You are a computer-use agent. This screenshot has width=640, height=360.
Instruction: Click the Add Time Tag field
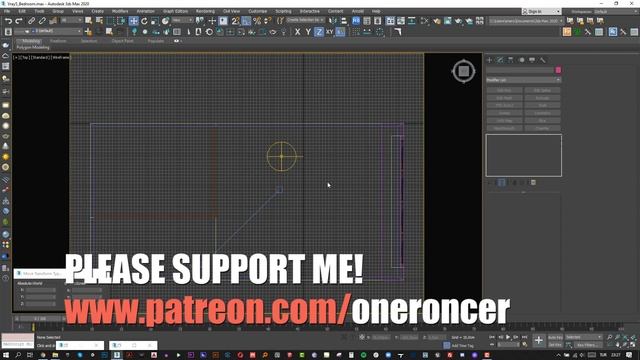pyautogui.click(x=462, y=346)
